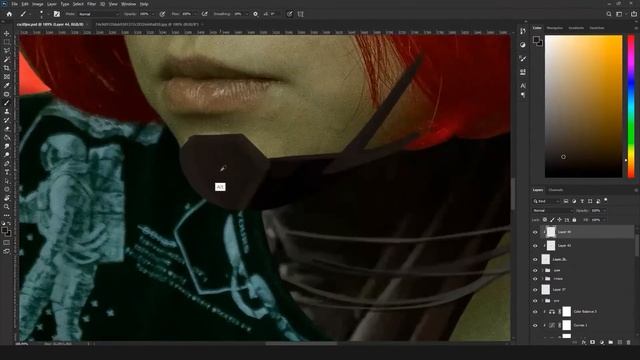
Task: Click the foreground color swatch in toolbar
Action: pos(4,231)
